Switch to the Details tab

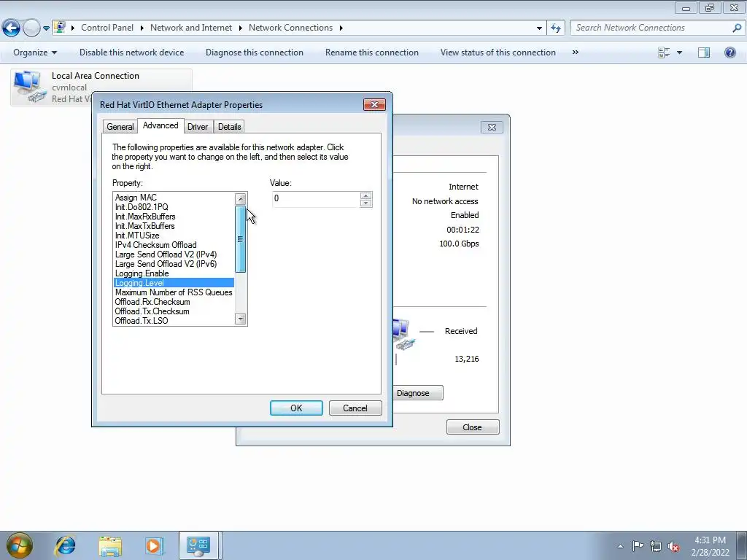pos(229,127)
